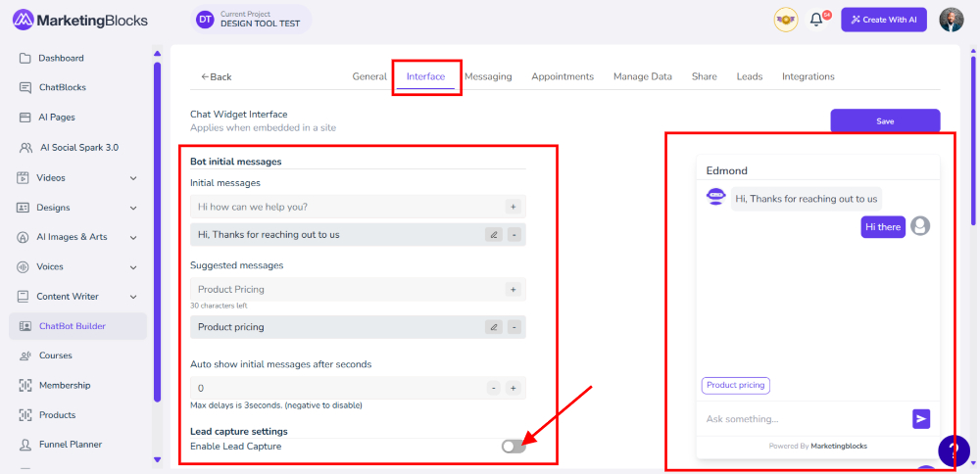Click the gold badge icon in header
Screen dimensions: 980x474
click(786, 20)
